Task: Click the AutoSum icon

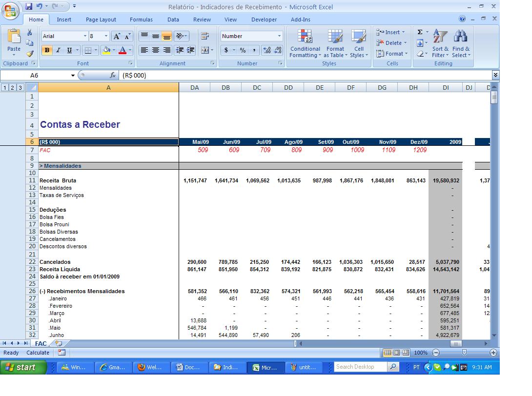Action: pyautogui.click(x=419, y=32)
